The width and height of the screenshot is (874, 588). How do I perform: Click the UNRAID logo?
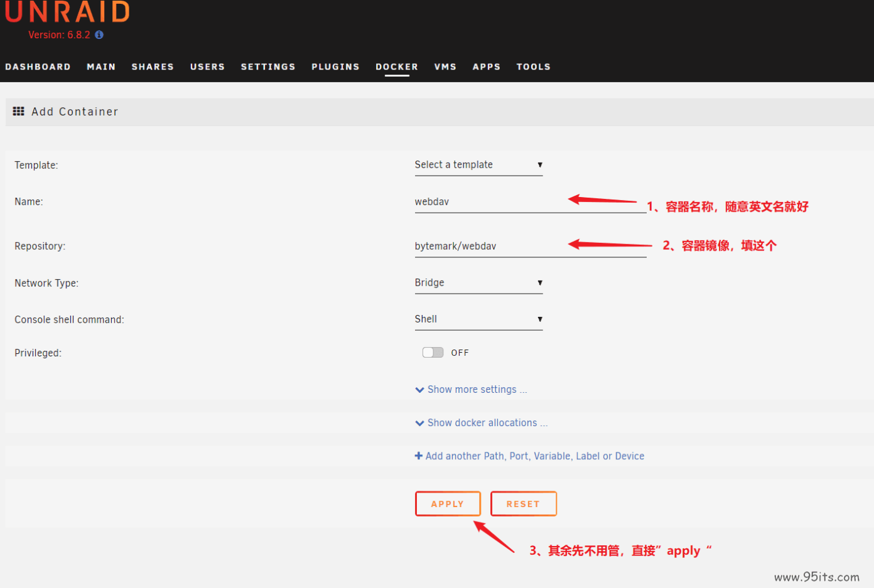67,11
